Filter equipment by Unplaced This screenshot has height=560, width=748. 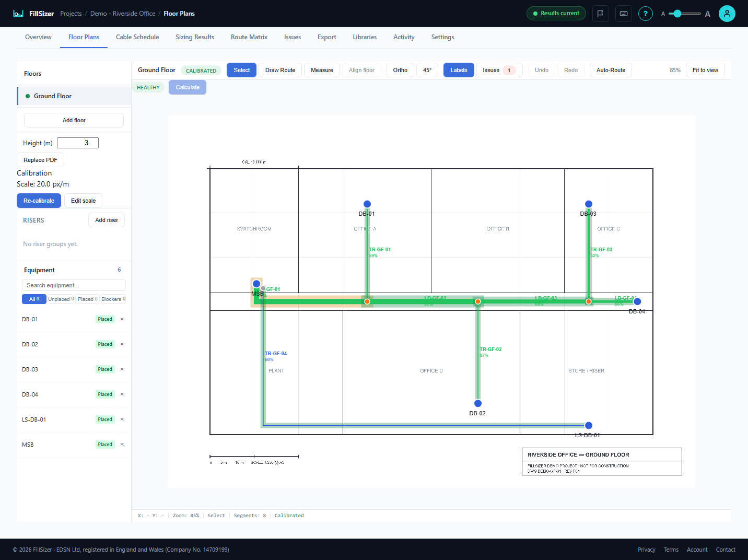pyautogui.click(x=61, y=299)
